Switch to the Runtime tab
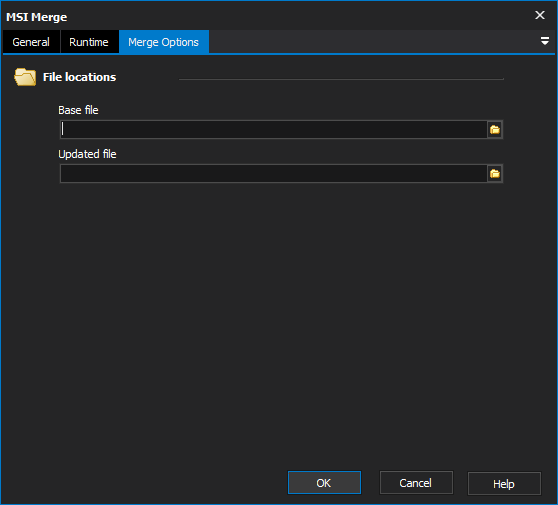558x505 pixels. [89, 42]
